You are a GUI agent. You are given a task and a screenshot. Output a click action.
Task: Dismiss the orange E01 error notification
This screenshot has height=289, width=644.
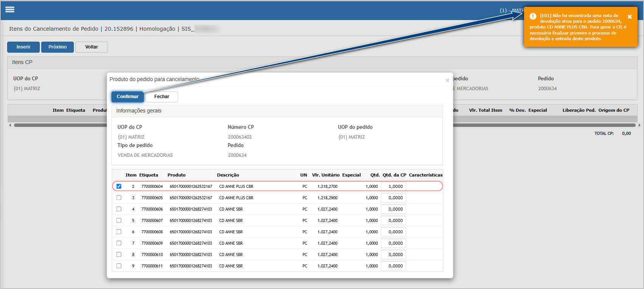pyautogui.click(x=630, y=17)
